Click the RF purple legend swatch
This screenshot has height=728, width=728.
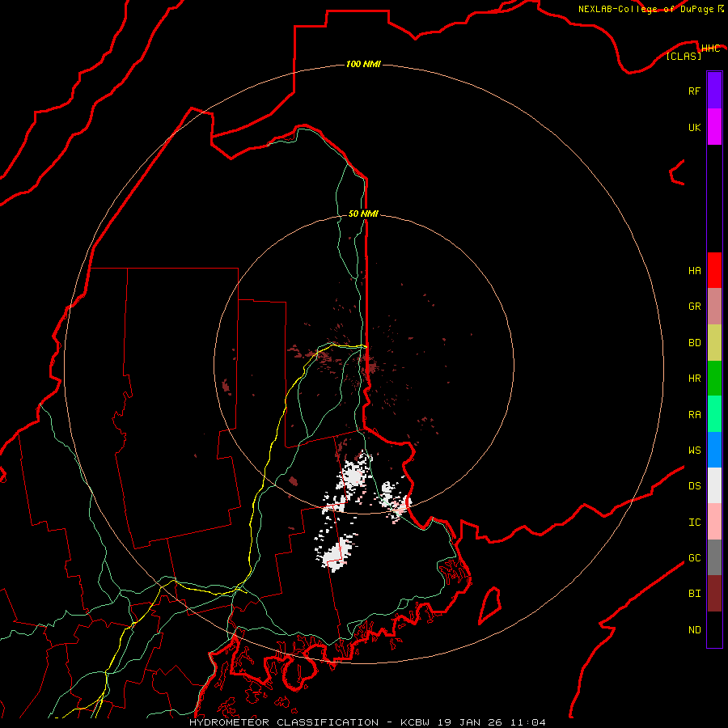point(714,91)
